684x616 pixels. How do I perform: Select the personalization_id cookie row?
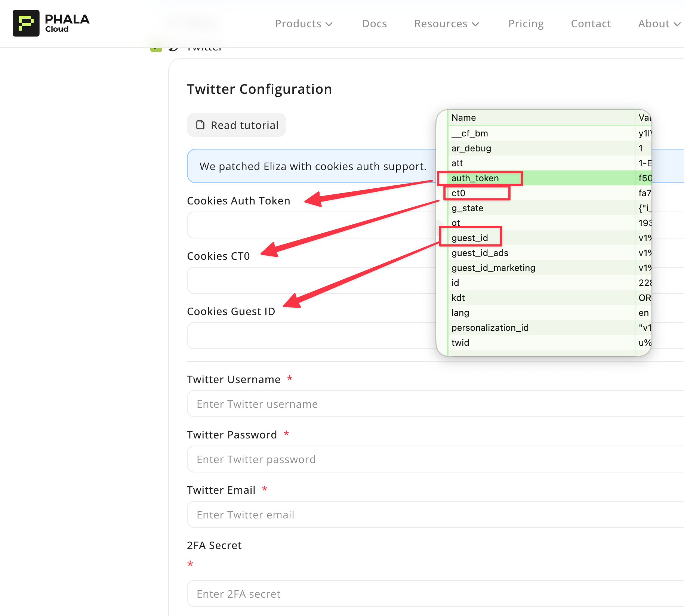(549, 328)
